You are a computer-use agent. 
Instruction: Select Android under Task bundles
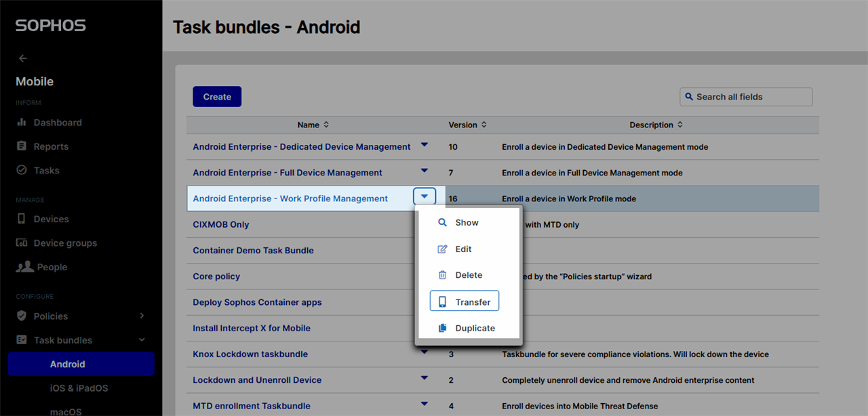tap(81, 364)
